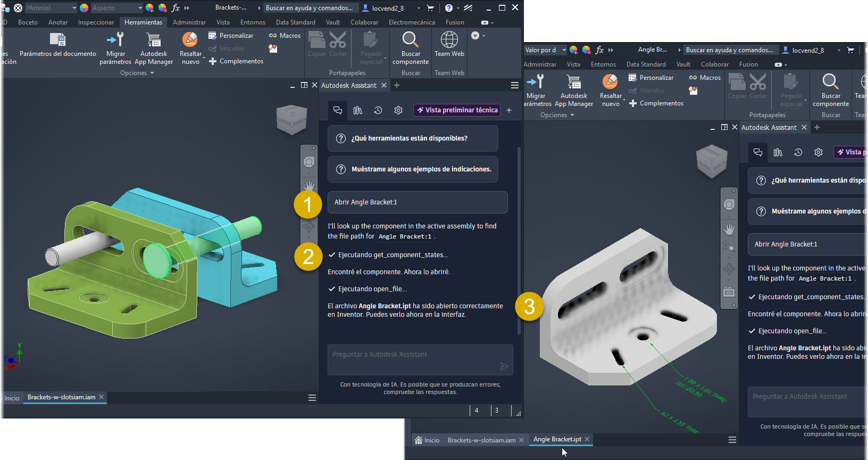868x460 pixels.
Task: Open history icon in left Assistant panel
Action: point(378,110)
